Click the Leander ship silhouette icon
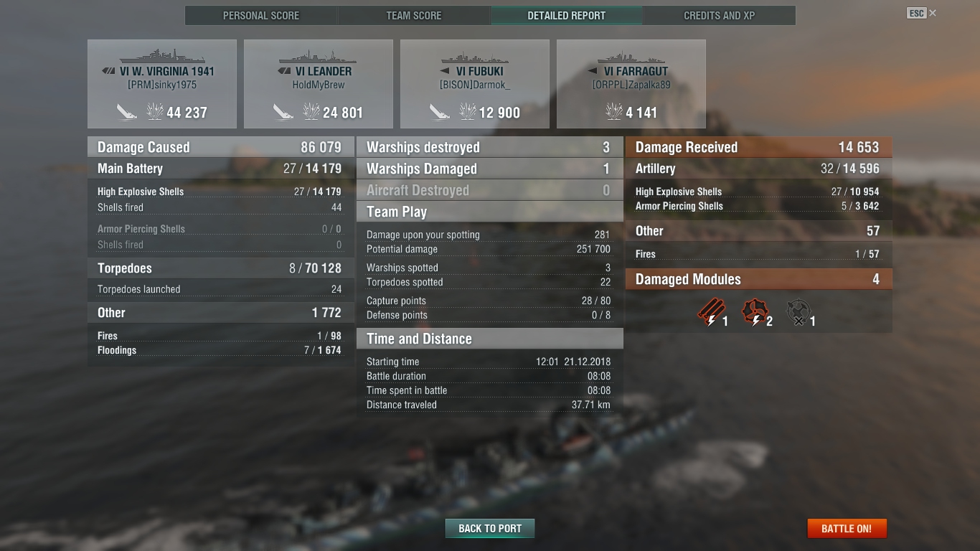The width and height of the screenshot is (980, 551). [x=318, y=57]
